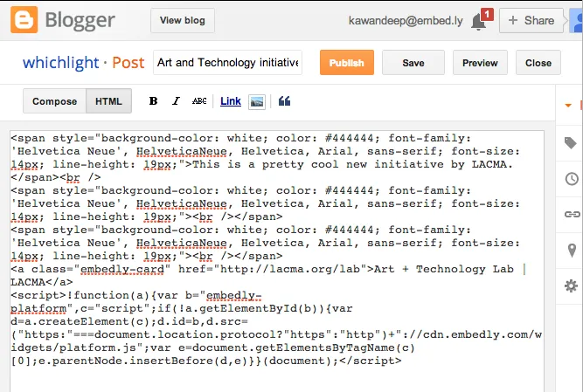Open the Location pin icon in the sidebar
Image resolution: width=583 pixels, height=392 pixels.
click(x=572, y=251)
